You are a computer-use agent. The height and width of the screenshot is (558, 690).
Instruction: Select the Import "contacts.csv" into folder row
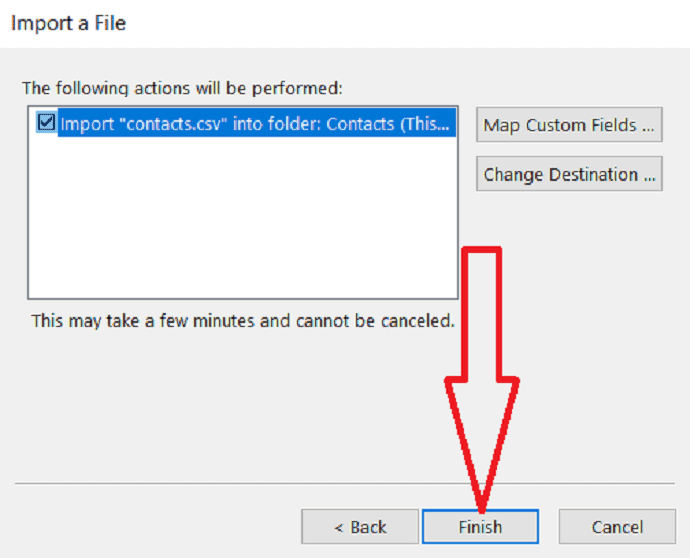coord(257,123)
